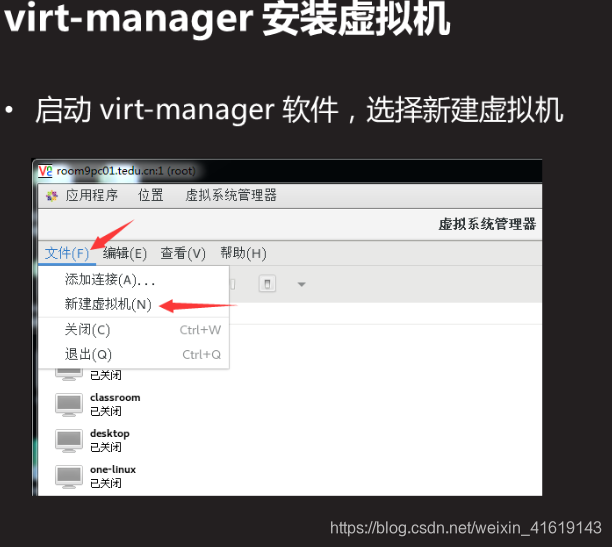Image resolution: width=612 pixels, height=547 pixels.
Task: Click 已关闭 status under classroom
Action: [x=106, y=411]
